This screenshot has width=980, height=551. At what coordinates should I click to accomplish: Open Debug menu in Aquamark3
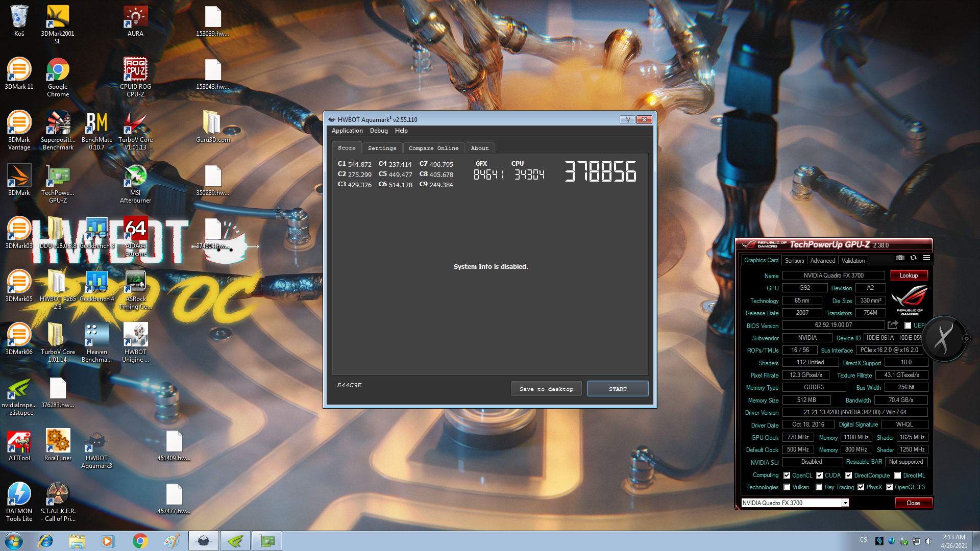[x=379, y=131]
